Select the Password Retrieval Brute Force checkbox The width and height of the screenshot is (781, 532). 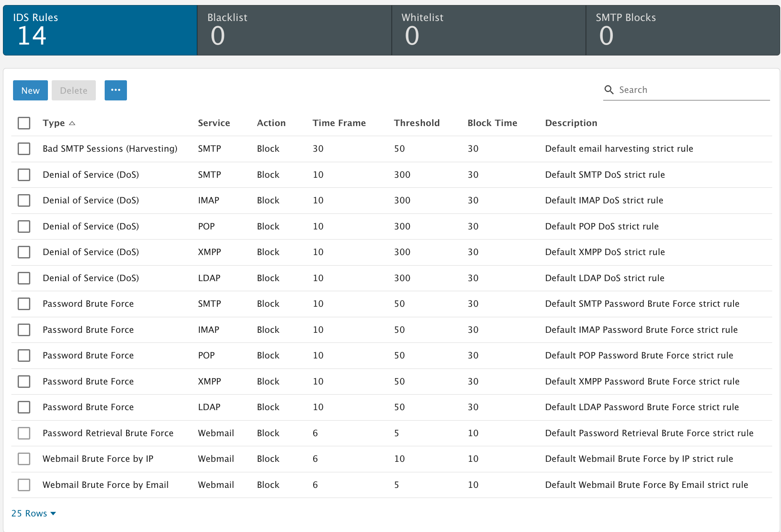coord(24,433)
